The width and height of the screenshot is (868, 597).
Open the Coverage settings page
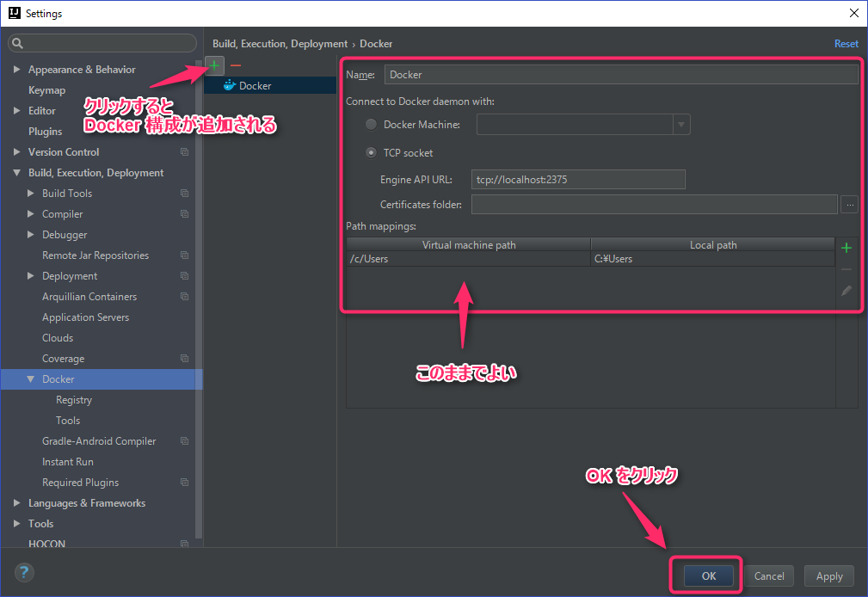(64, 359)
